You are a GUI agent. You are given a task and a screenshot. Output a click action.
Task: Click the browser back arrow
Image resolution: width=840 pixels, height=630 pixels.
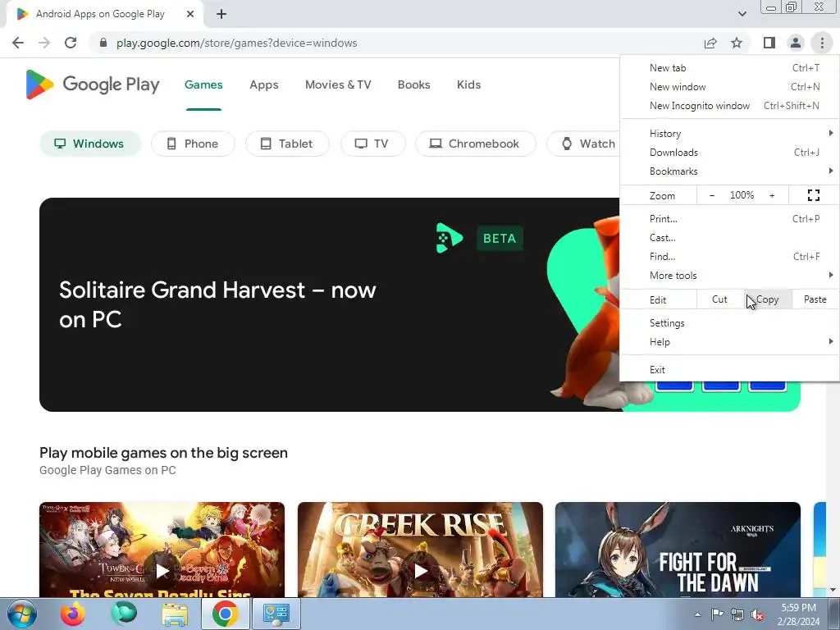click(18, 43)
